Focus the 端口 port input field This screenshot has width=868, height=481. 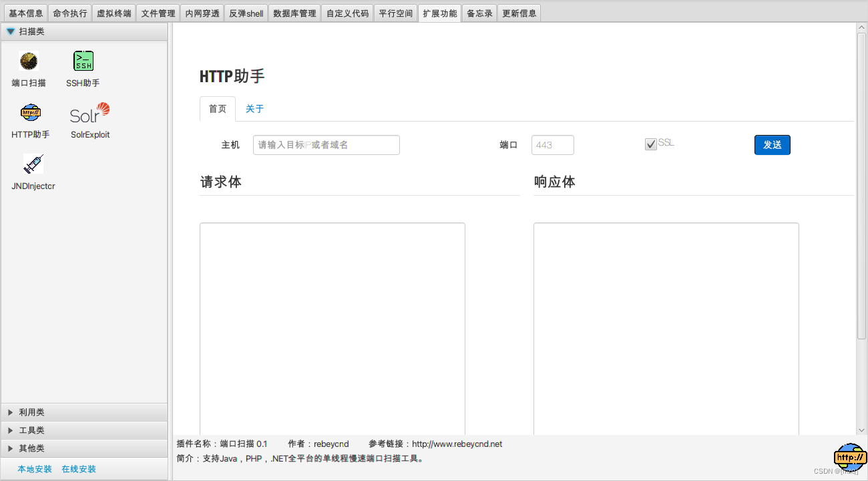pos(553,145)
